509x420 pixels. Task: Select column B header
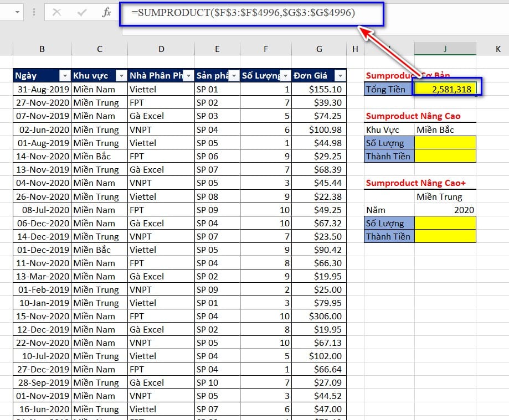pos(42,49)
